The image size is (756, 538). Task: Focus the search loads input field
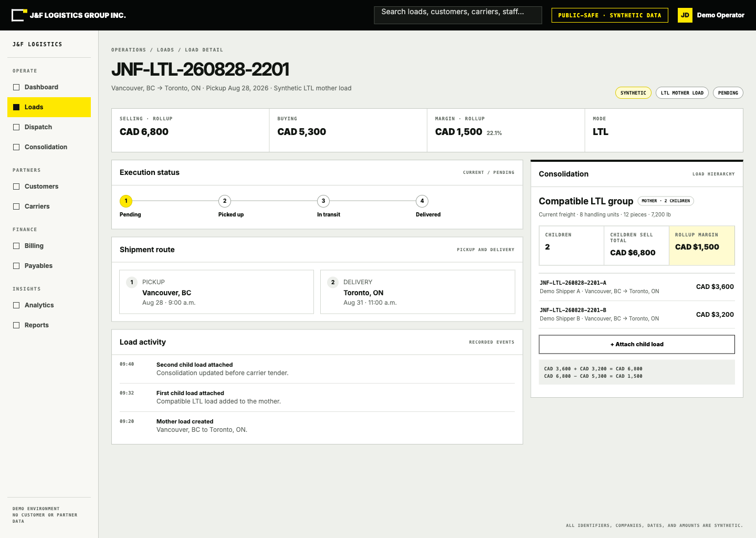pyautogui.click(x=458, y=15)
